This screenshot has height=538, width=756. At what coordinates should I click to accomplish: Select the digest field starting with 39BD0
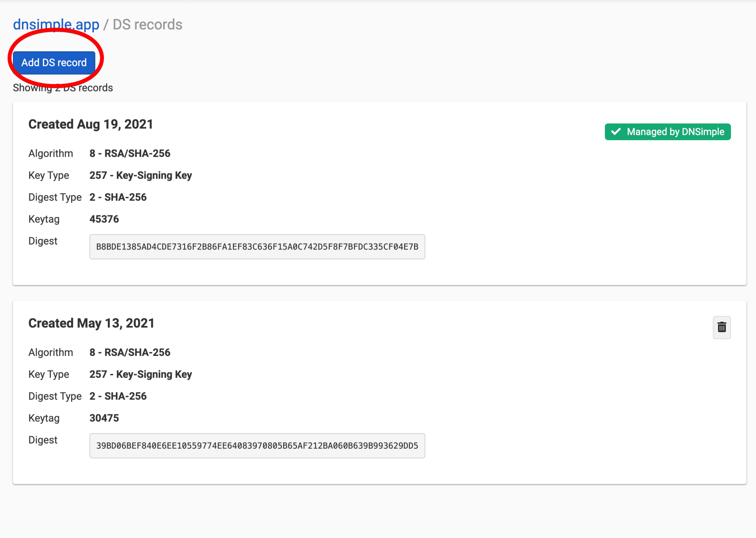click(x=257, y=446)
